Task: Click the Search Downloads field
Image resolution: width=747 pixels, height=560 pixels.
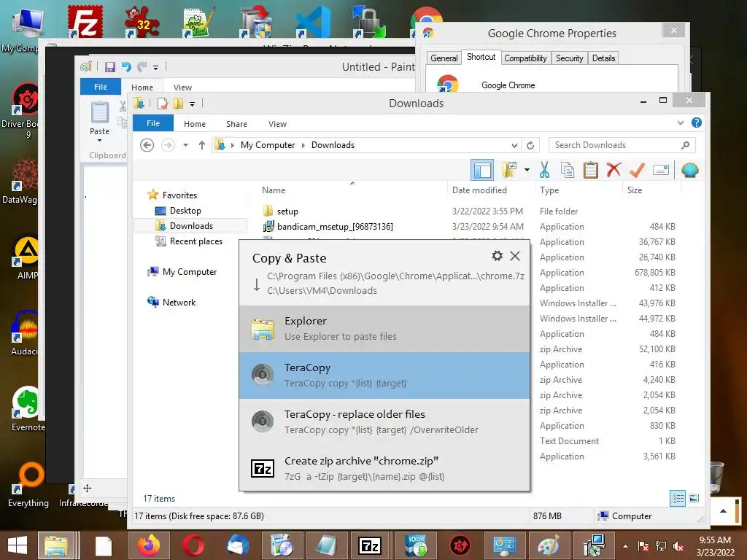Action: (x=622, y=145)
